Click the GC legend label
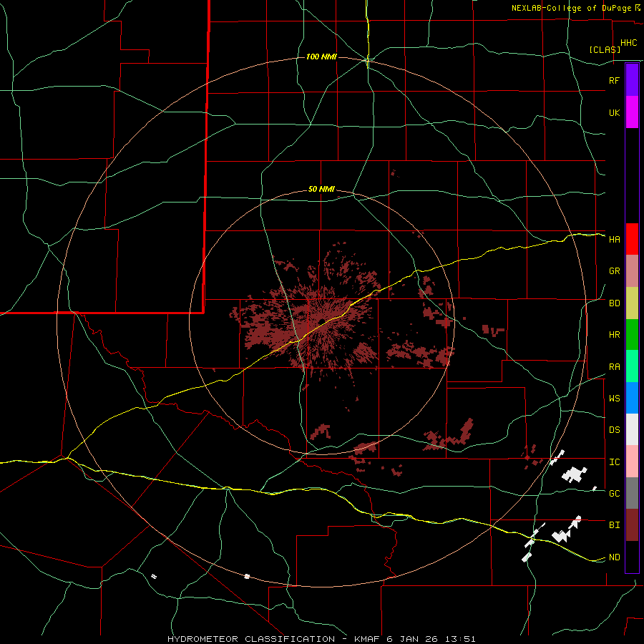Viewport: 644px width, 644px height. [614, 493]
